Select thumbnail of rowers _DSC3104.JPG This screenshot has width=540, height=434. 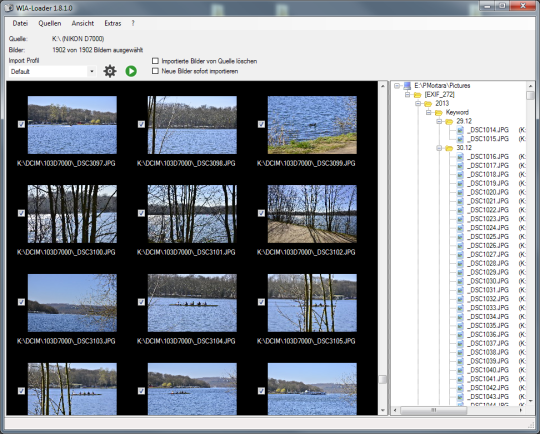(192, 303)
